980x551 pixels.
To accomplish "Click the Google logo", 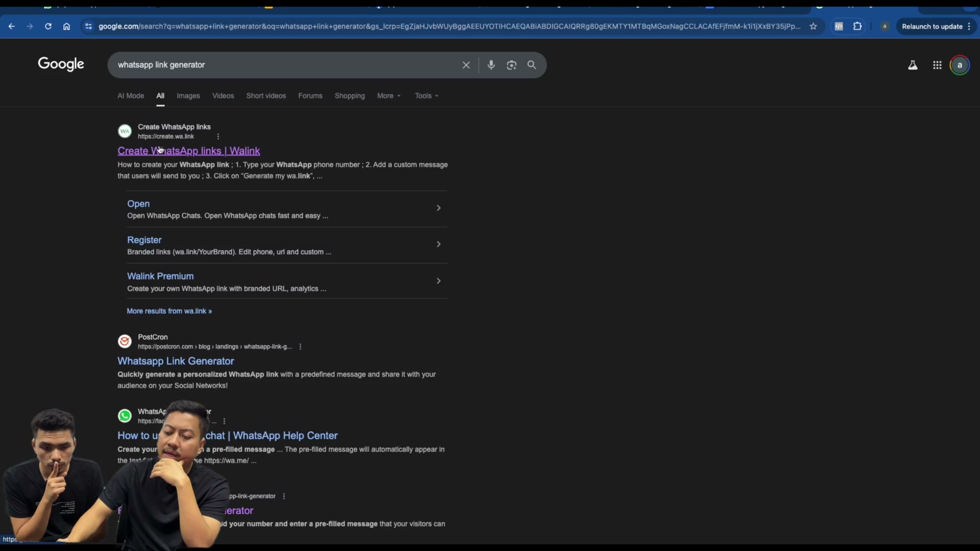I will pyautogui.click(x=61, y=64).
